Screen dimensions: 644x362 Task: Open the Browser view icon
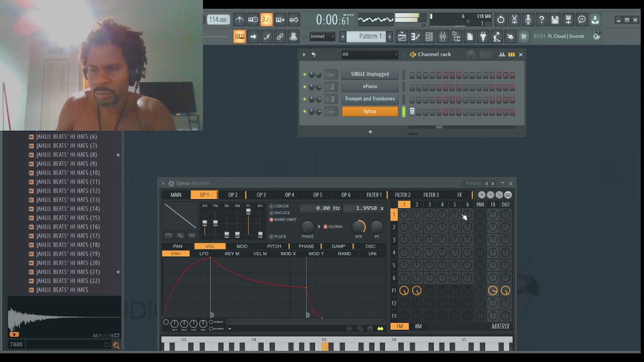(x=456, y=36)
